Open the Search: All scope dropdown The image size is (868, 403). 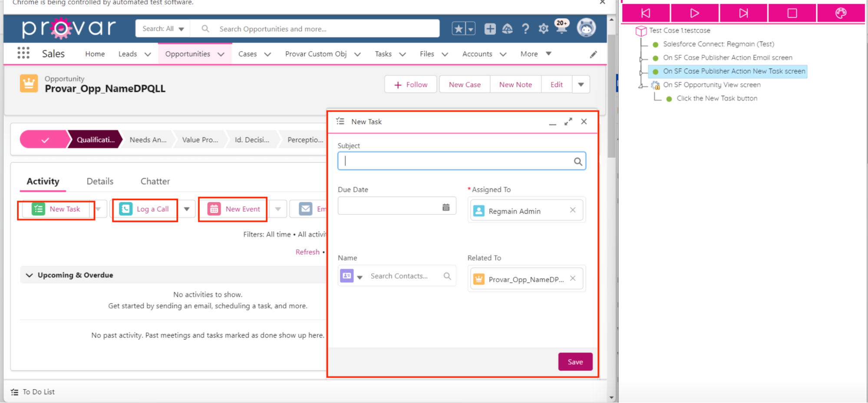[x=163, y=29]
